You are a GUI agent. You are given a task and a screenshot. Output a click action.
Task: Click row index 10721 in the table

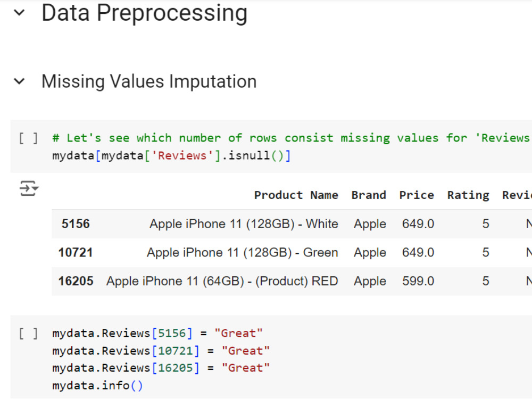coord(75,252)
